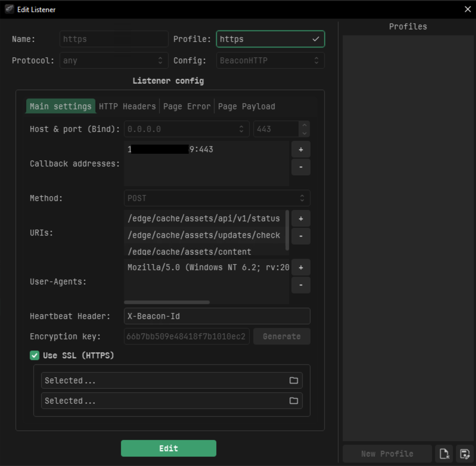This screenshot has height=466, width=476.
Task: Remove a URI with minus button
Action: tap(301, 236)
